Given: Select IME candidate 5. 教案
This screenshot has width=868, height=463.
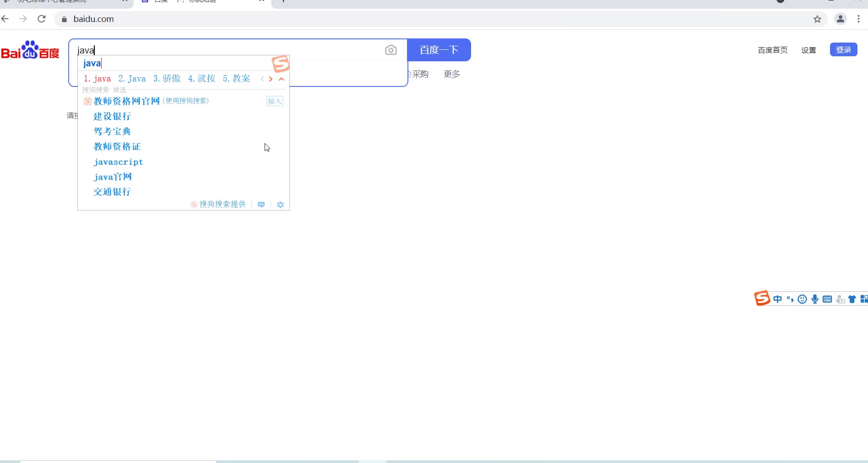Looking at the screenshot, I should point(236,79).
